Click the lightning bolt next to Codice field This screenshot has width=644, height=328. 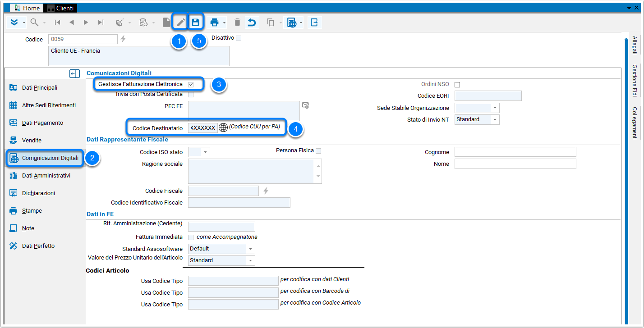(x=123, y=39)
